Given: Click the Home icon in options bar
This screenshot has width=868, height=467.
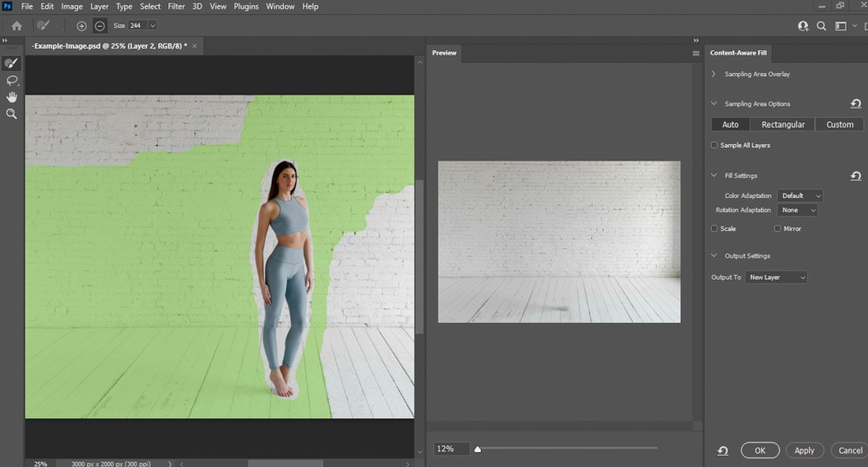Looking at the screenshot, I should pyautogui.click(x=16, y=26).
